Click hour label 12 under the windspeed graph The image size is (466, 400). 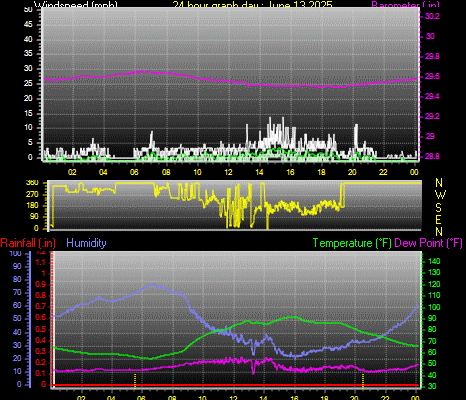(x=228, y=172)
